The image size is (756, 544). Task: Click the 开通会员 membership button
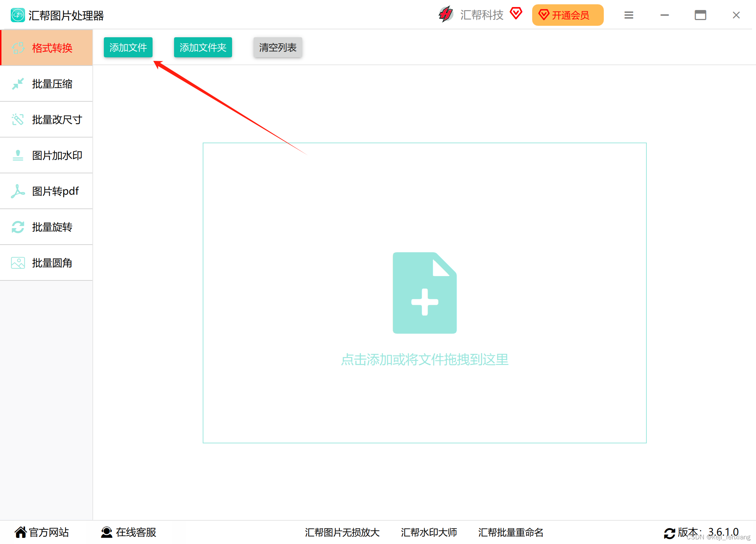tap(567, 15)
